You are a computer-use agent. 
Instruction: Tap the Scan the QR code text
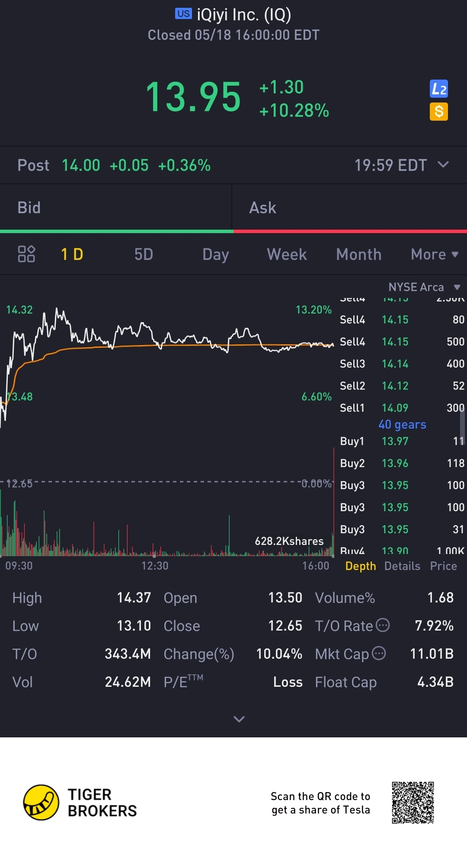[320, 803]
